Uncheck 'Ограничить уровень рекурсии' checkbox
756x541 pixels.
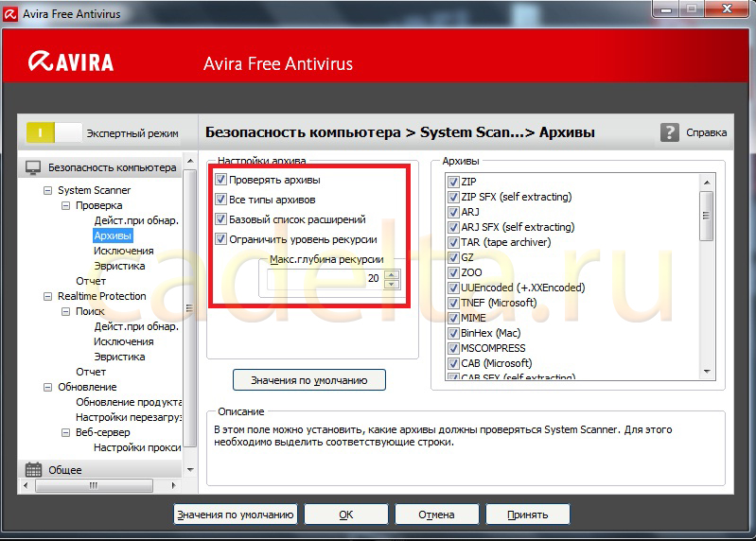click(x=220, y=239)
